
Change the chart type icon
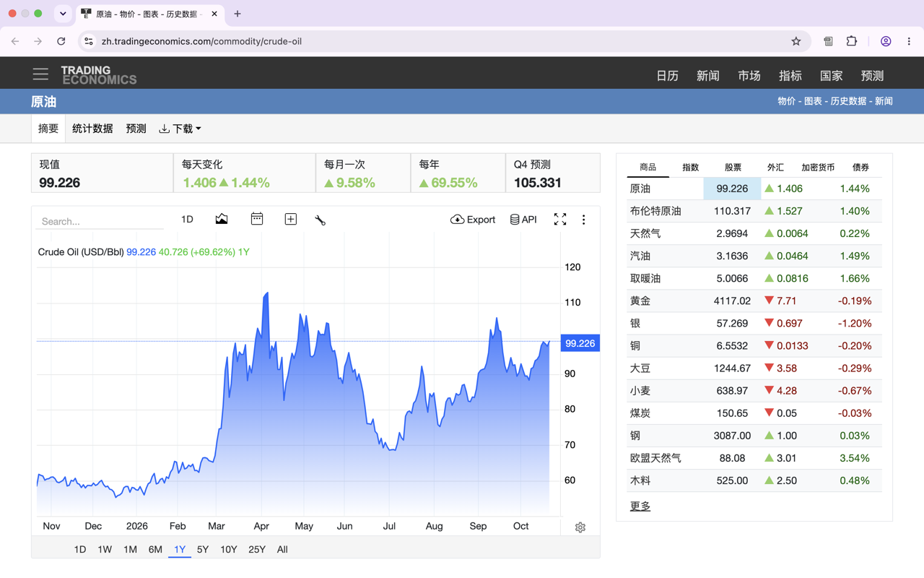[x=222, y=219]
